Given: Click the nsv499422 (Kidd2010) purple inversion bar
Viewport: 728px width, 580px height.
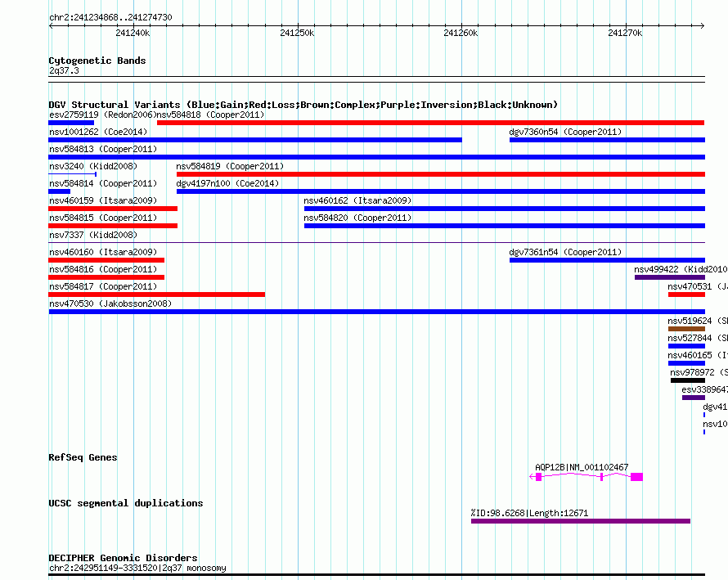Looking at the screenshot, I should click(670, 277).
